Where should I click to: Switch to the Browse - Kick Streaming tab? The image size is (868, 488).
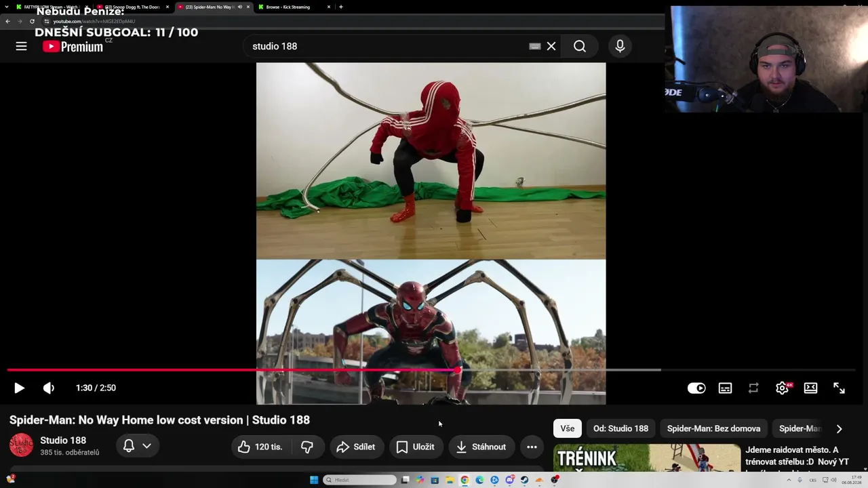click(x=292, y=7)
